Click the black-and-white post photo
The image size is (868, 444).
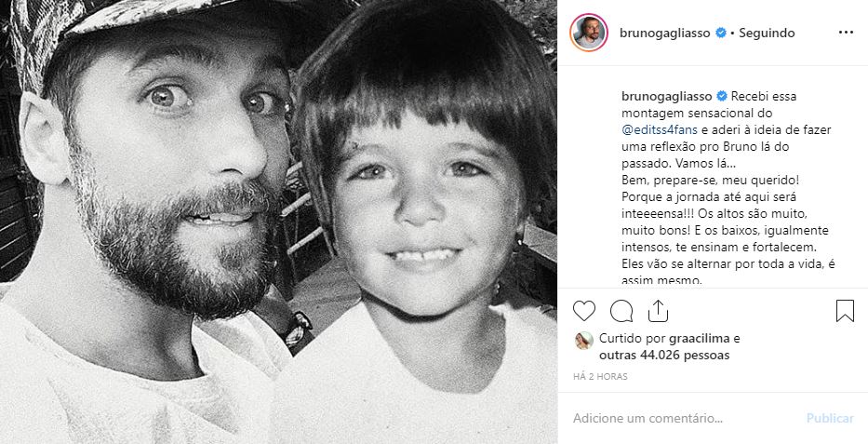tap(278, 222)
